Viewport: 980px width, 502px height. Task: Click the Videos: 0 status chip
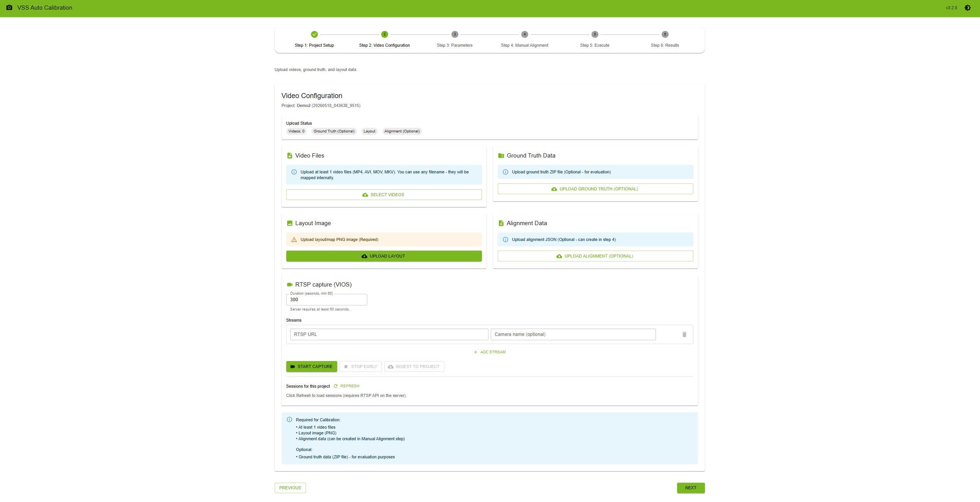click(296, 131)
